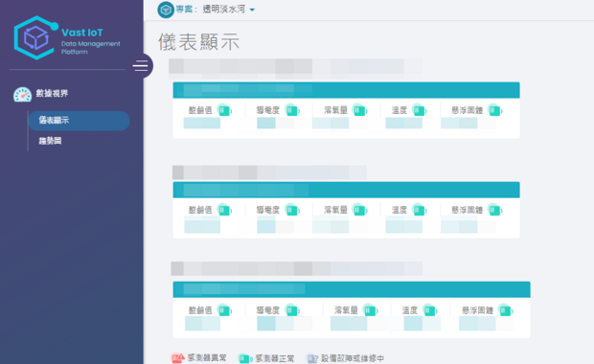
Task: Click 溶氧量 sensor status icon in bottom card
Action: click(x=370, y=310)
